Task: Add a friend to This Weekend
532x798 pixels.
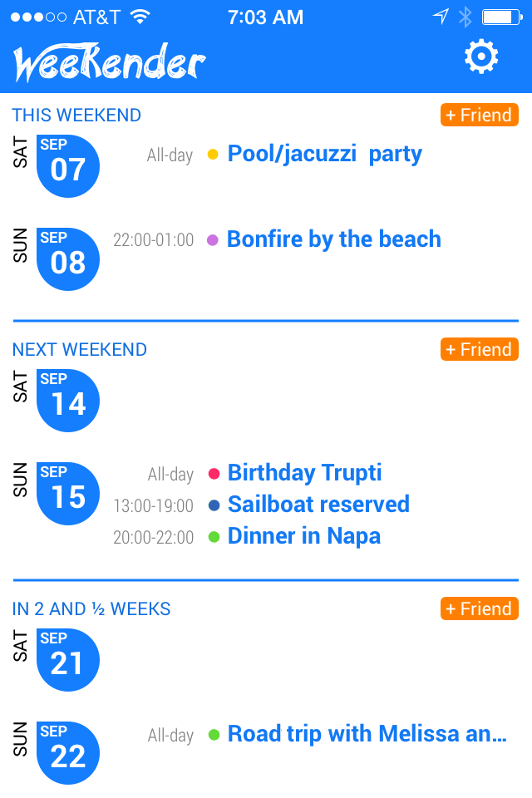Action: pyautogui.click(x=480, y=115)
